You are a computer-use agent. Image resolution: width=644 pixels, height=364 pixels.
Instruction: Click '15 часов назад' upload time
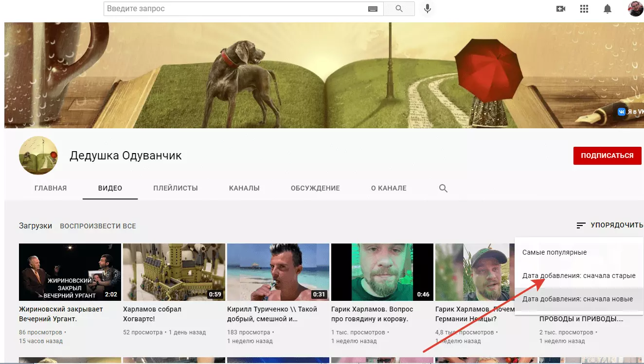click(x=41, y=341)
